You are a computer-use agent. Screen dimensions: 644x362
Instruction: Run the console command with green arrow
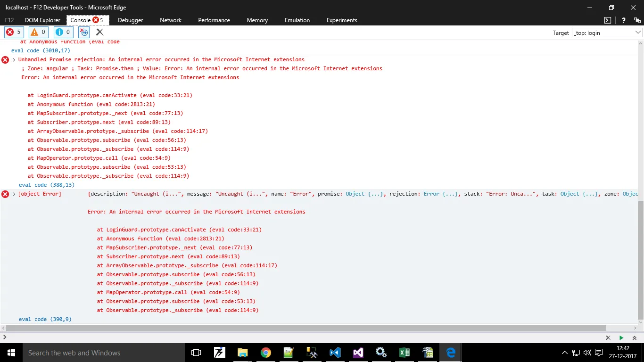pos(621,338)
